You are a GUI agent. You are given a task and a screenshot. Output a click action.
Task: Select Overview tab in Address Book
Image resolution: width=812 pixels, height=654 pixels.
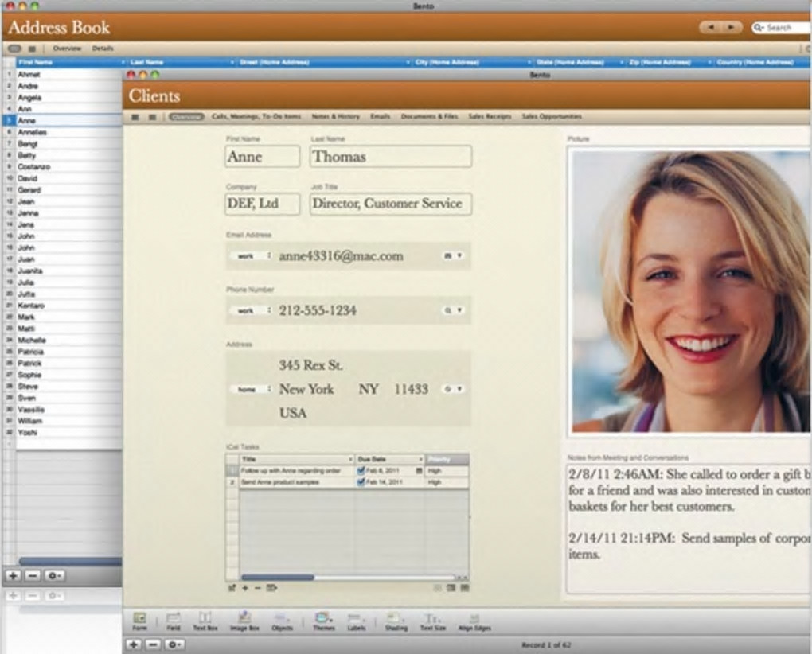coord(68,49)
